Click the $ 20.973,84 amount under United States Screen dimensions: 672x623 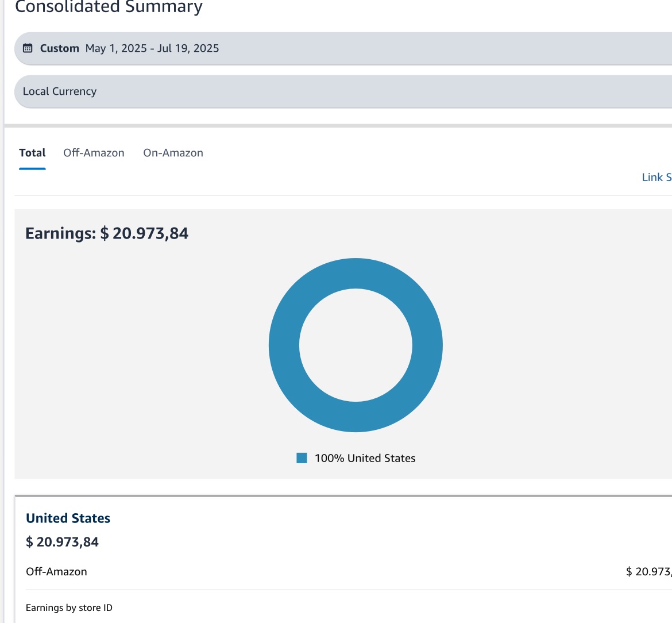[62, 542]
